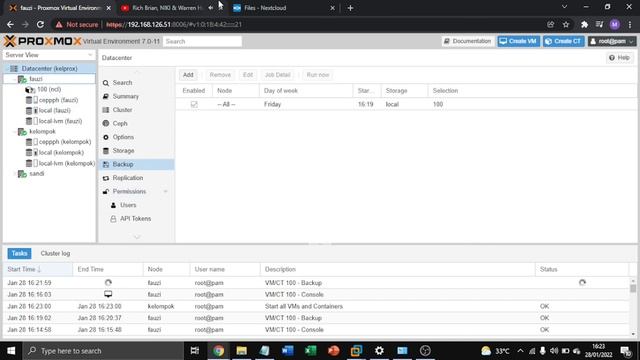Screen dimensions: 640x360
Task: Switch to the Files - Nextcloud tab
Action: tap(283, 8)
